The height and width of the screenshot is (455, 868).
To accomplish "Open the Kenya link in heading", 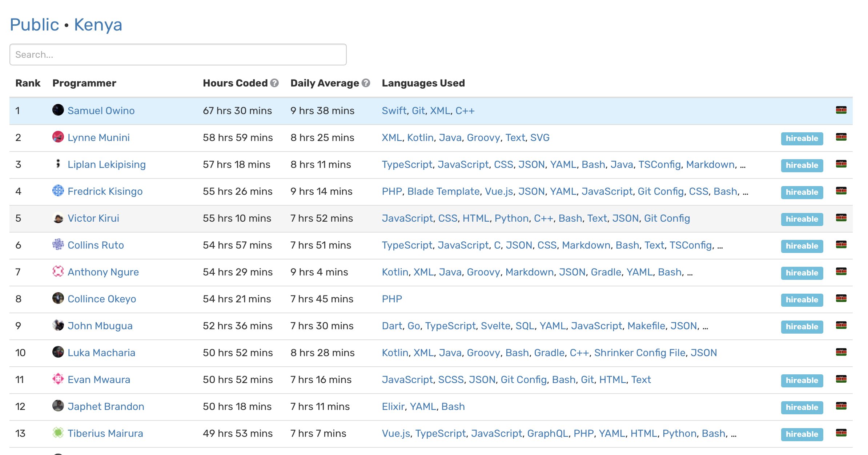I will click(98, 25).
